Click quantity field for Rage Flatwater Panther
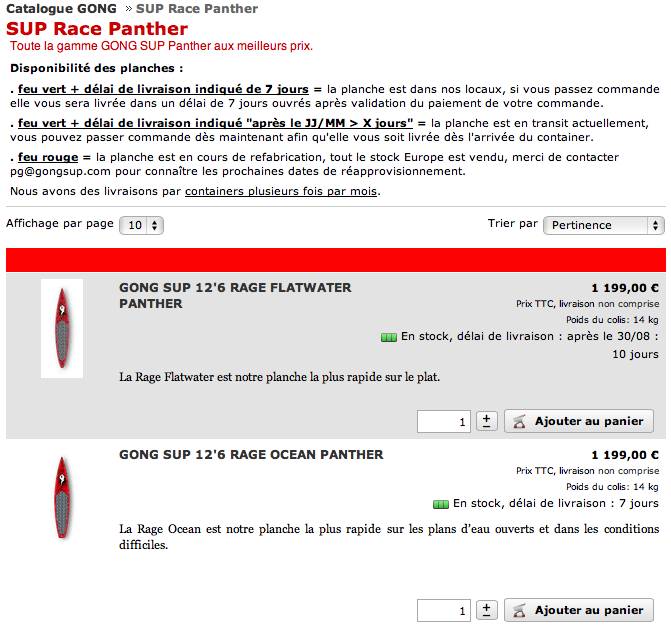This screenshot has height=626, width=671. click(x=444, y=422)
